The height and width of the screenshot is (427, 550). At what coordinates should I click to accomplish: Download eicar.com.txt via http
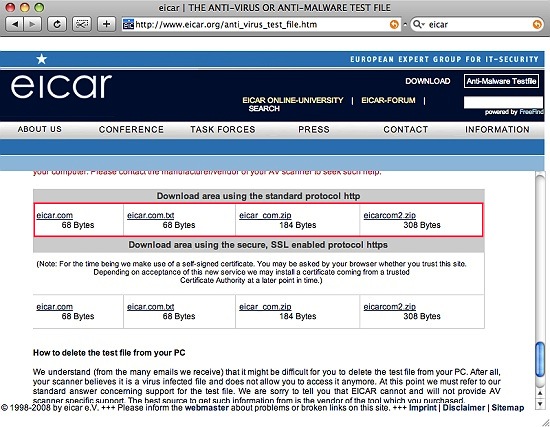click(150, 215)
